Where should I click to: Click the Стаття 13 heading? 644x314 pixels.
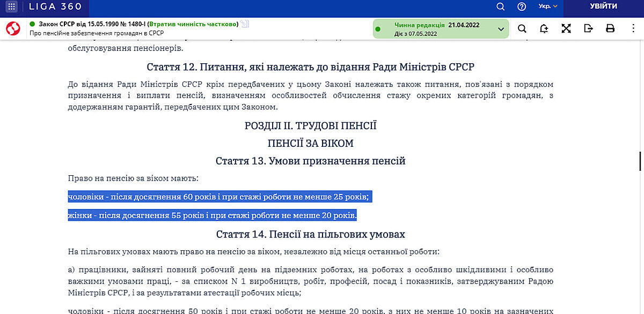tap(310, 161)
